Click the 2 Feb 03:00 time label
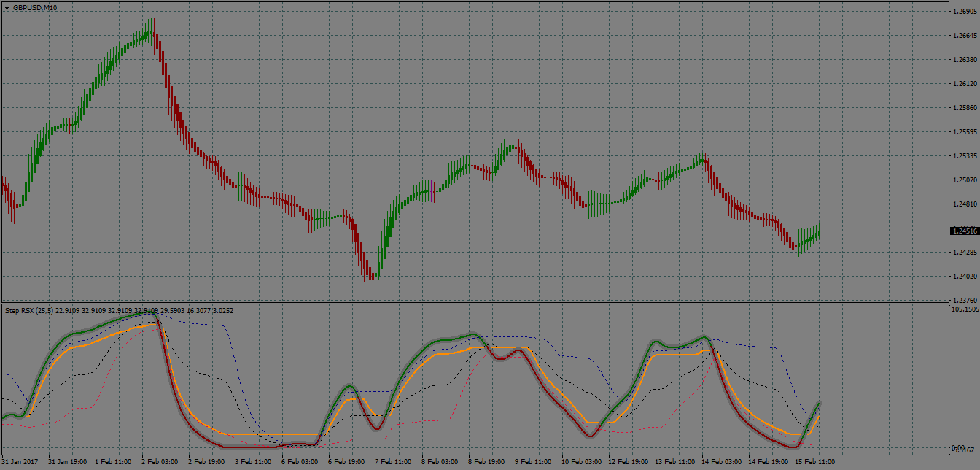 pyautogui.click(x=160, y=462)
